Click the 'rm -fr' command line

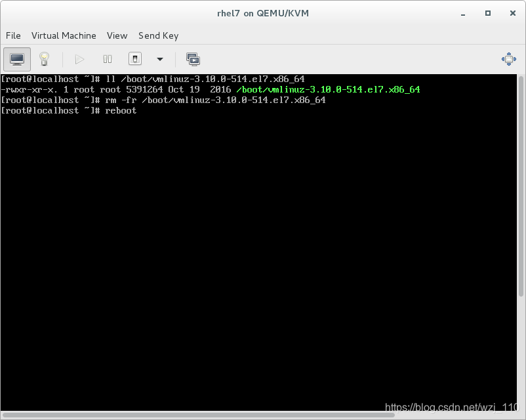(x=163, y=100)
